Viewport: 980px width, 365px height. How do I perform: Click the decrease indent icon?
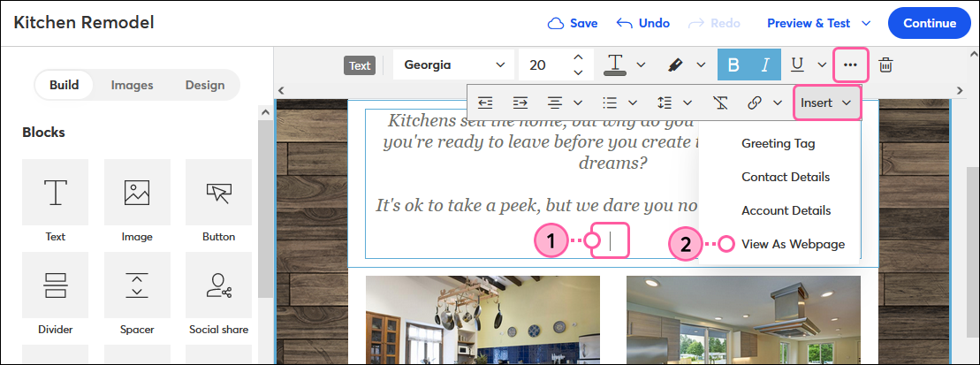(x=486, y=103)
